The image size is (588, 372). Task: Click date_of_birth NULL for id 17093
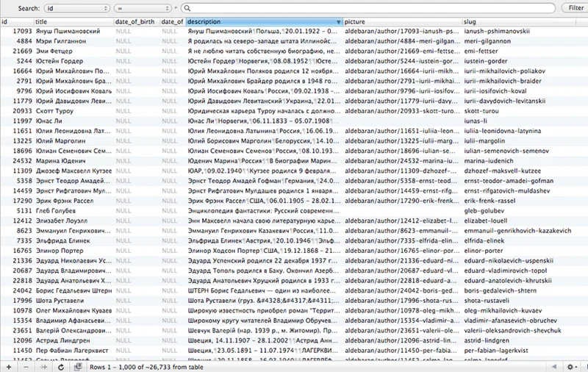[x=123, y=31]
